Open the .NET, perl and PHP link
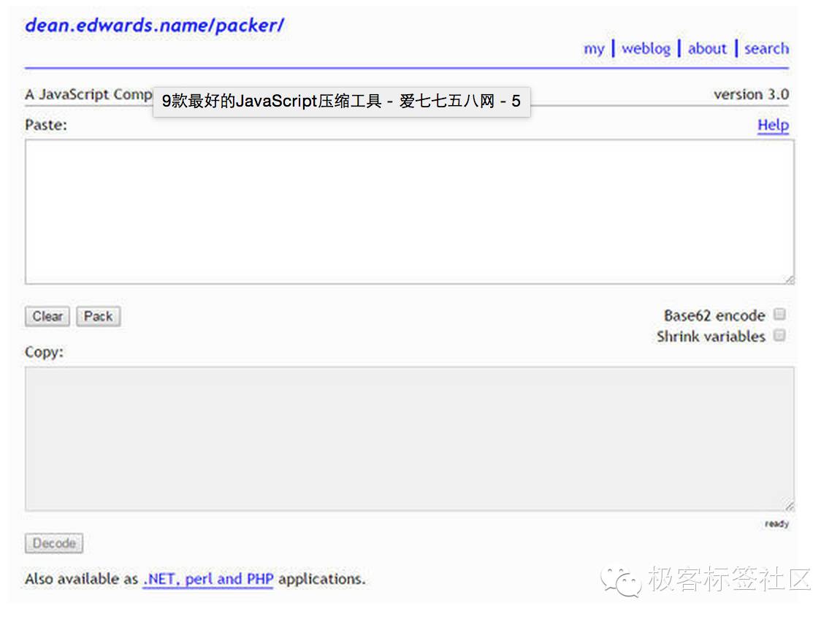840x622 pixels. point(208,579)
